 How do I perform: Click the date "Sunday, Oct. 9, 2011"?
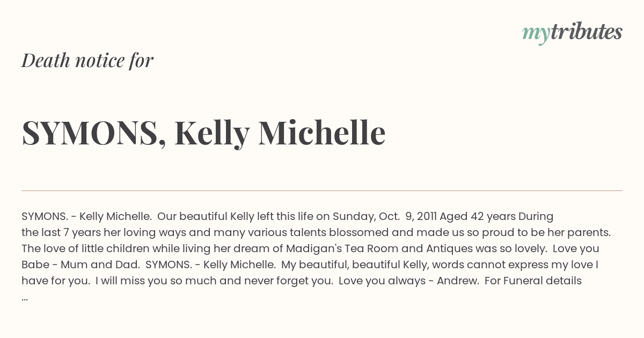coord(384,216)
